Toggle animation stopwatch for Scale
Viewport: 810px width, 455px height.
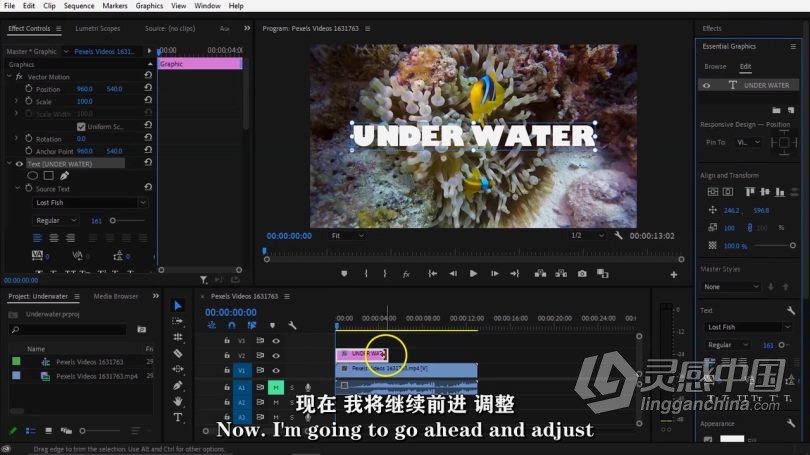29,101
